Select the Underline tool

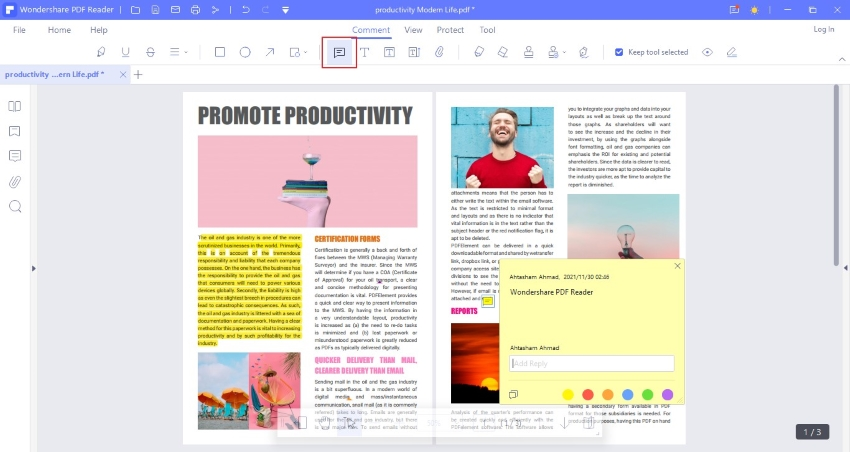point(125,52)
